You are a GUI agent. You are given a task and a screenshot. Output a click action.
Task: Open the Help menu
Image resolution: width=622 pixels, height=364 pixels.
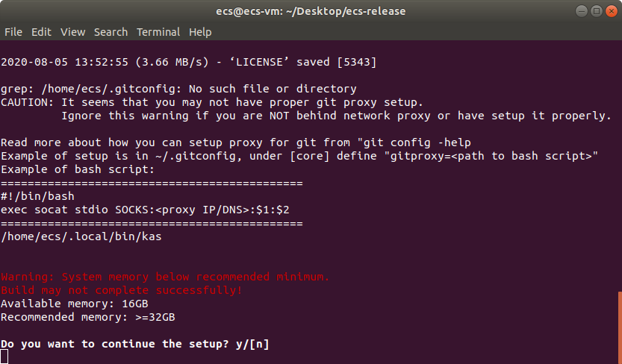pos(200,32)
